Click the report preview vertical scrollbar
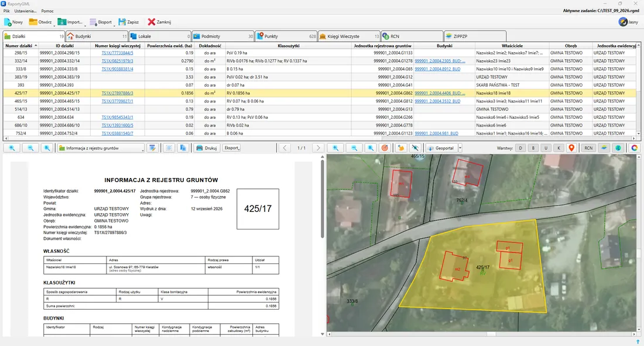This screenshot has width=644, height=346. pos(323,200)
